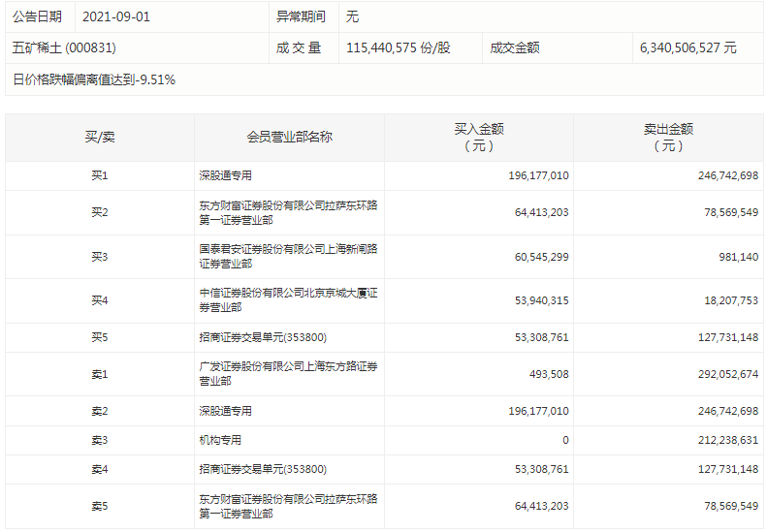Click the 会员营业部名称 column header
Viewport: 767px width, 532px height.
289,138
